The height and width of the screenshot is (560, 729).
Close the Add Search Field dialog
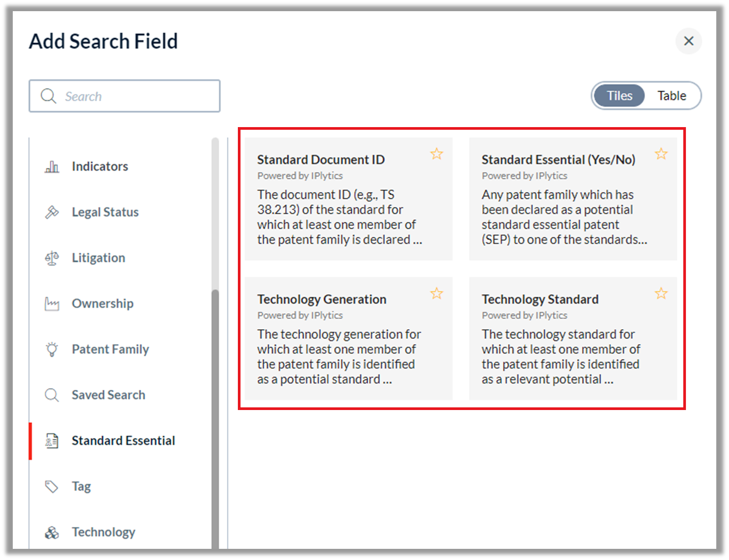tap(689, 41)
